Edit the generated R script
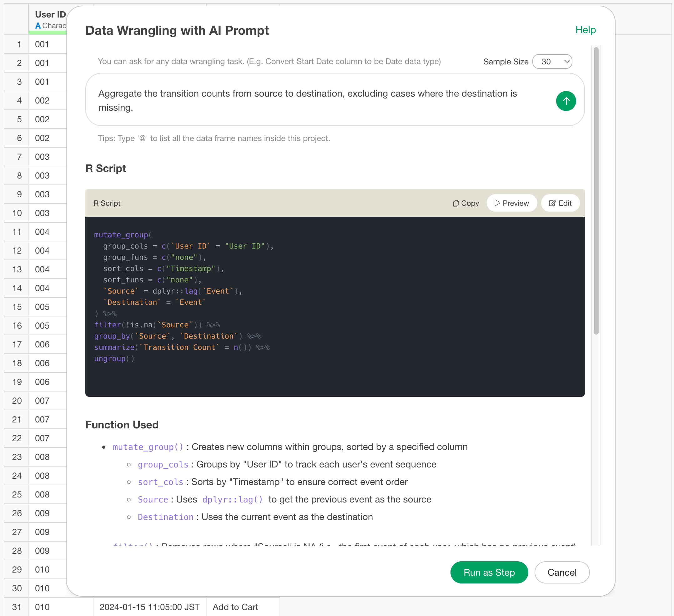 (560, 203)
